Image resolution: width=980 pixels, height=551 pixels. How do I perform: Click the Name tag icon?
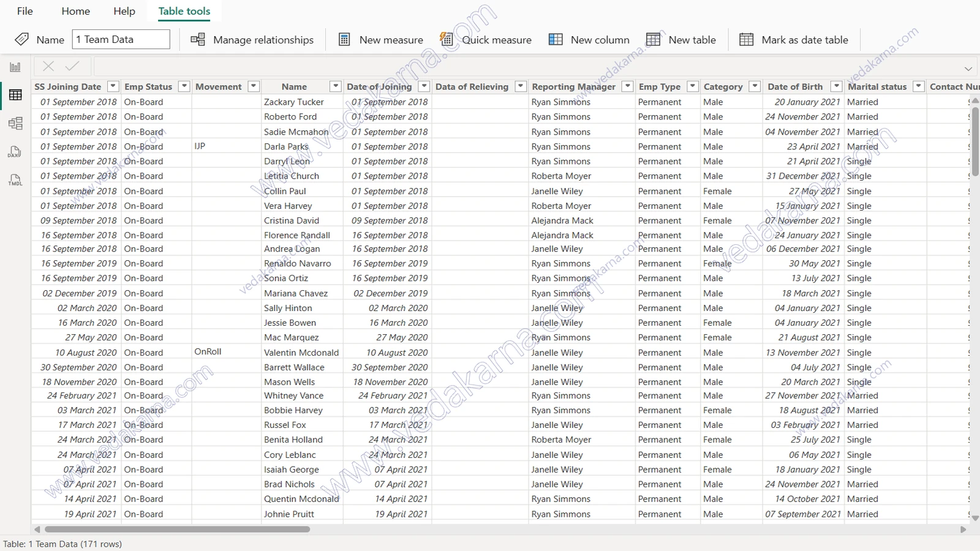(21, 40)
